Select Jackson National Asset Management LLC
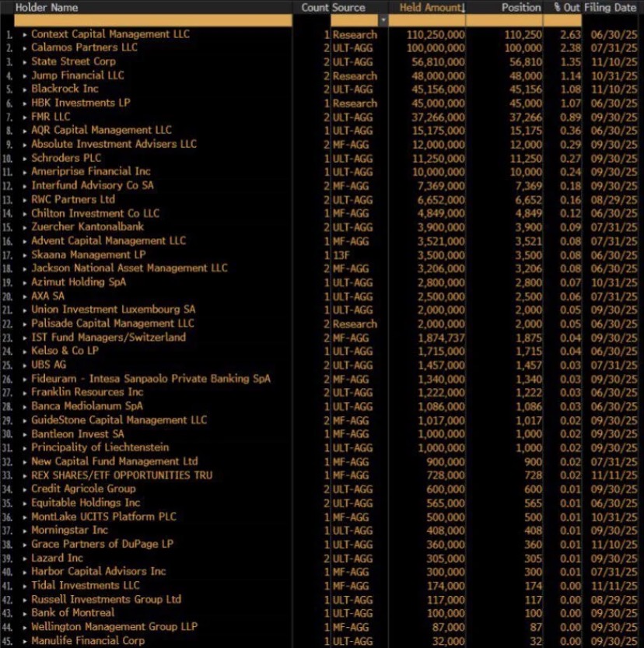This screenshot has height=648, width=644. pos(130,268)
